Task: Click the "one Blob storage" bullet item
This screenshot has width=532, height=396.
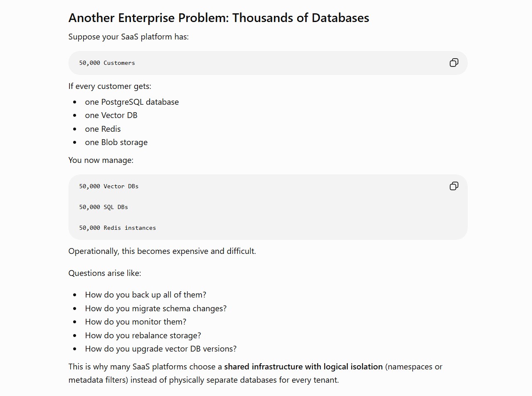Action: 116,143
